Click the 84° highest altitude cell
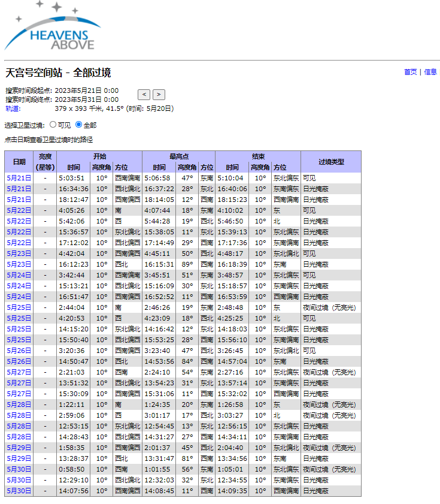The height and width of the screenshot is (504, 440). coord(187,361)
